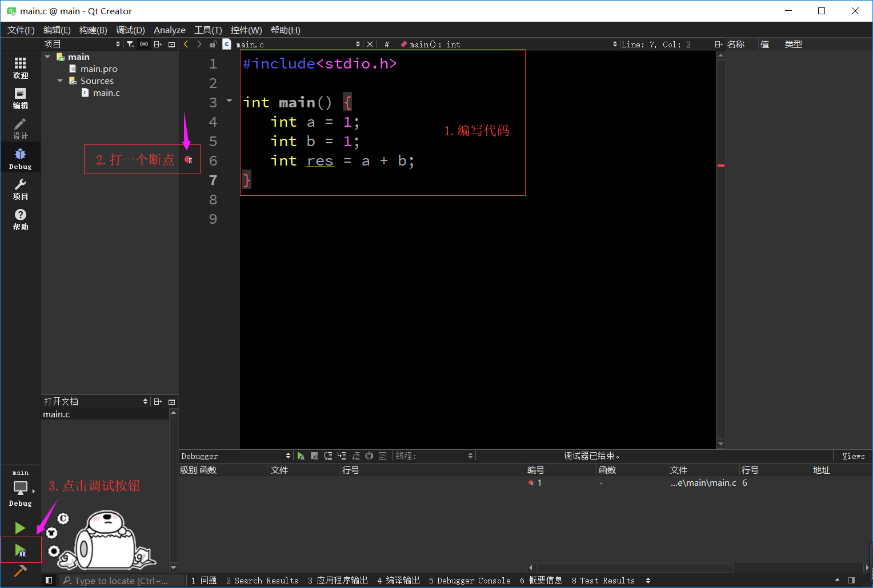Toggle synchronize with editor link icon
The image size is (873, 588).
click(x=144, y=44)
